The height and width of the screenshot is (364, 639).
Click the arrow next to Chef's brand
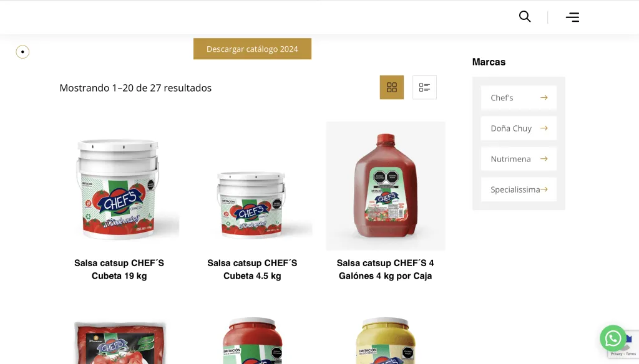pyautogui.click(x=544, y=98)
